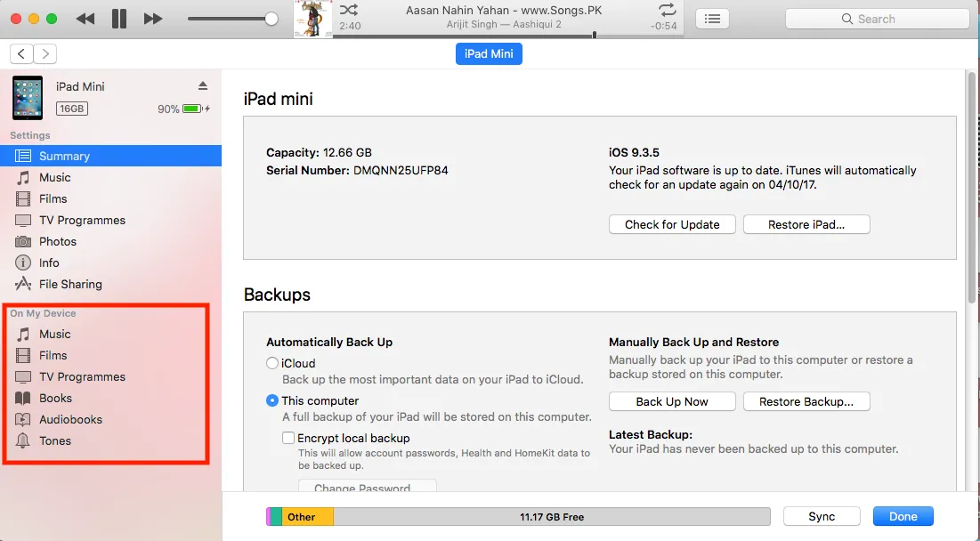980x541 pixels.
Task: Click the Audiobooks icon
Action: pyautogui.click(x=23, y=419)
